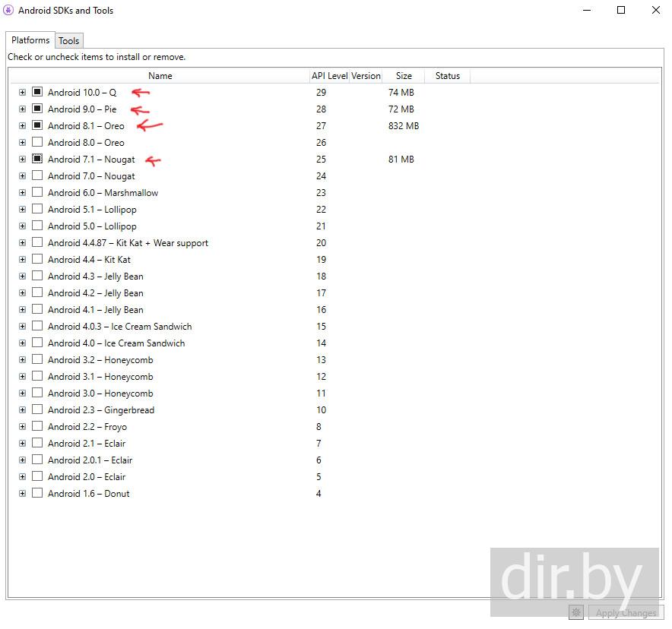The image size is (672, 629).
Task: Click the Android SDKs and Tools app icon
Action: click(x=8, y=11)
